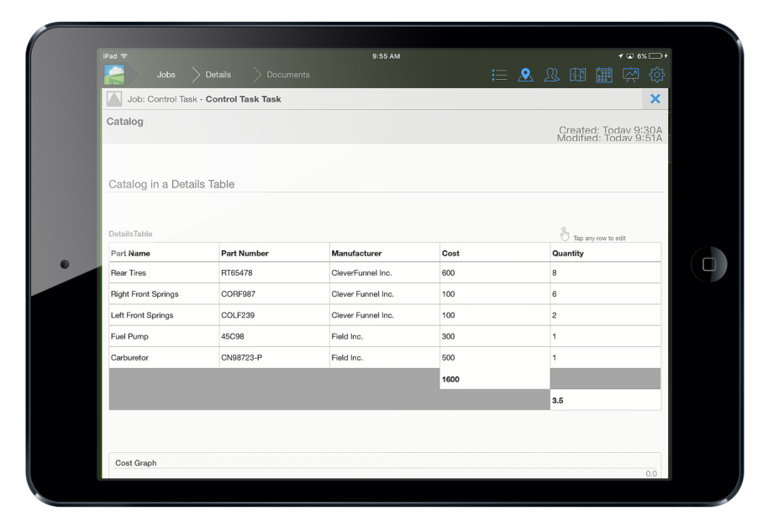The image size is (773, 532).
Task: Tap the Cost Graph section header
Action: (136, 463)
